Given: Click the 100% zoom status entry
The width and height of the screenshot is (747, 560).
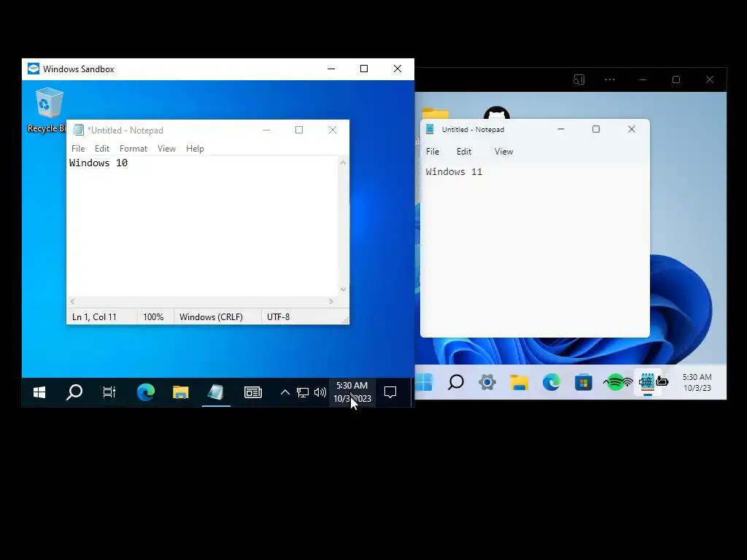Looking at the screenshot, I should point(153,317).
